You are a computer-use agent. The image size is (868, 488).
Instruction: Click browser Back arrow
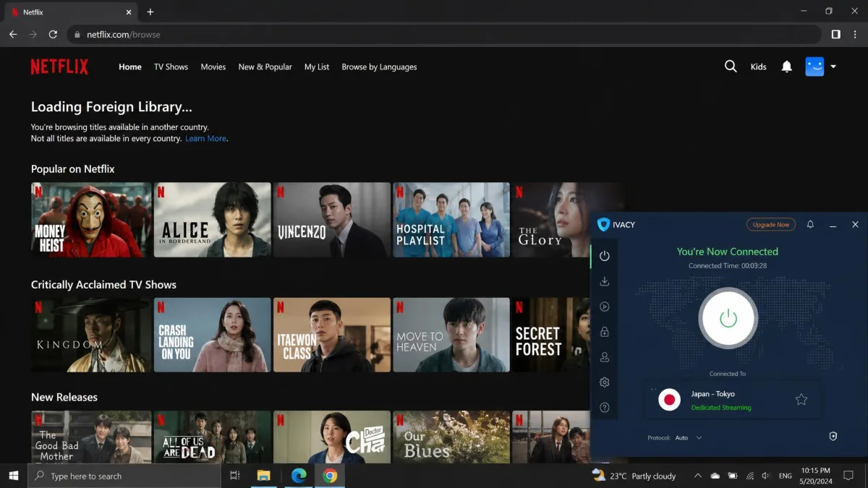click(x=13, y=34)
